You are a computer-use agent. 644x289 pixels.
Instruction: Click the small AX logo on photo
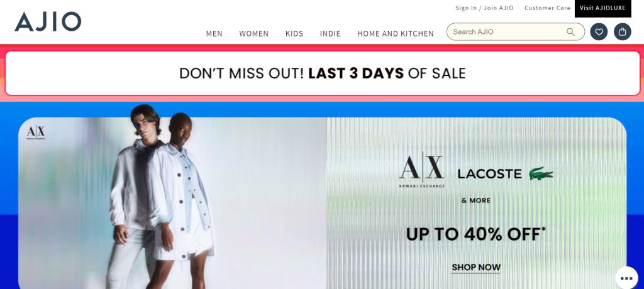click(36, 133)
